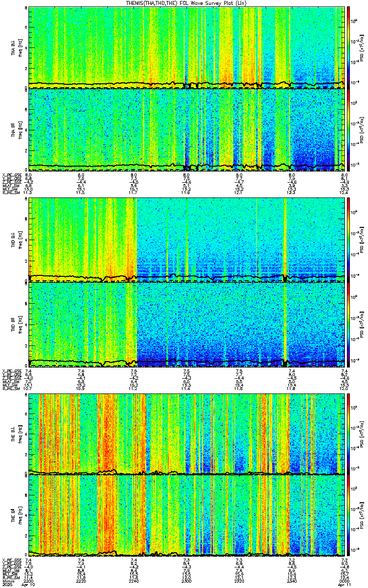Click the 2300 time tick label
Viewport: 368px width, 588px height.
pos(186,581)
